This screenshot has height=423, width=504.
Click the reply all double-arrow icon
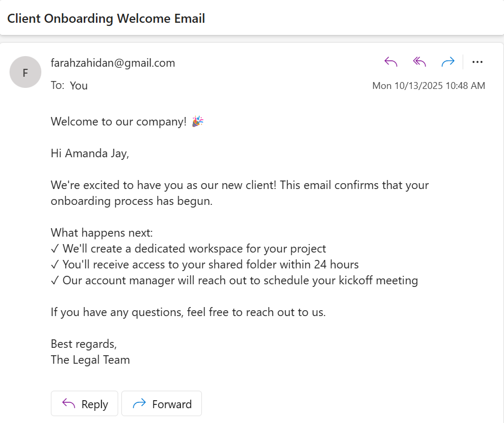tap(419, 62)
